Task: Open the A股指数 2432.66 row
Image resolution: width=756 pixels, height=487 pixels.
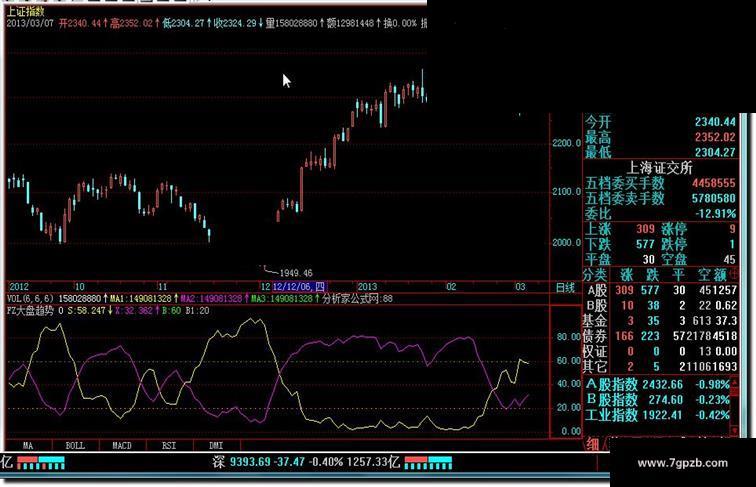Action: click(x=657, y=385)
